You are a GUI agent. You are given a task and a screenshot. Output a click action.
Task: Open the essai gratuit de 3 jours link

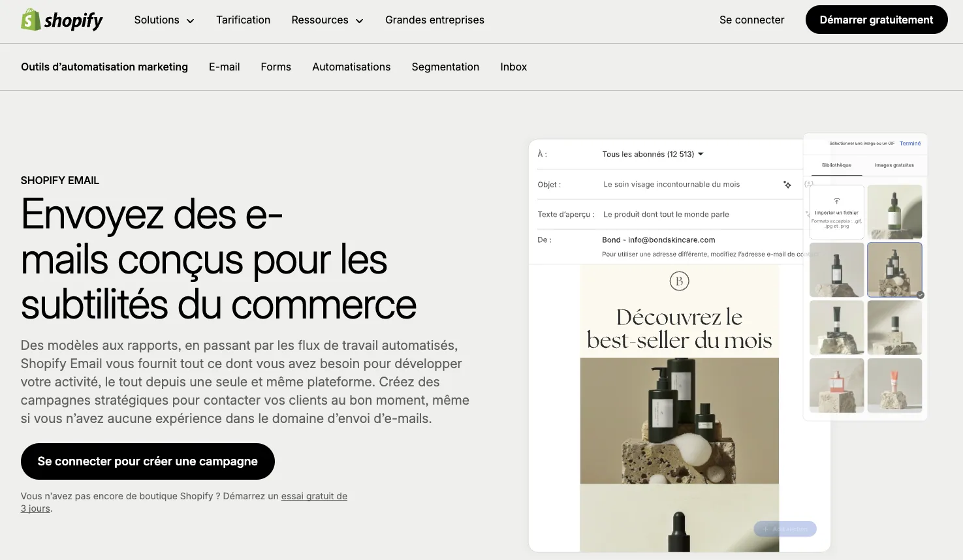click(x=314, y=496)
